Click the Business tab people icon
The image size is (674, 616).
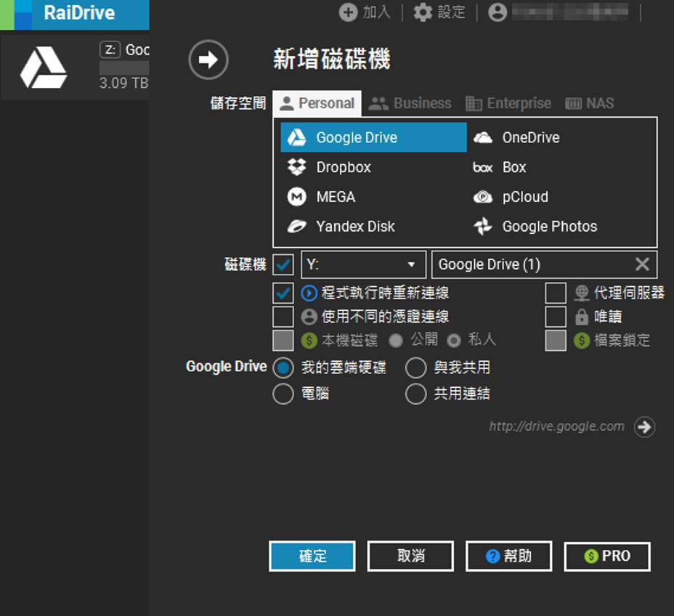tap(378, 104)
